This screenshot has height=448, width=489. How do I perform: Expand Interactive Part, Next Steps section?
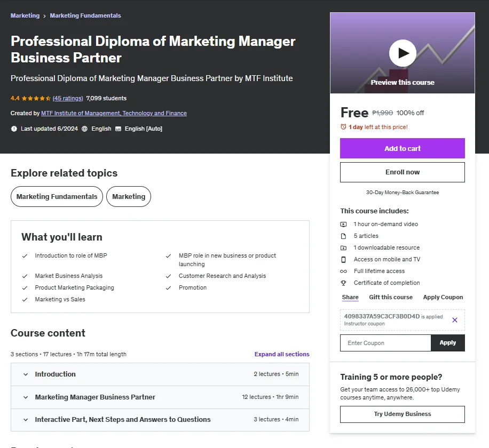tap(160, 420)
